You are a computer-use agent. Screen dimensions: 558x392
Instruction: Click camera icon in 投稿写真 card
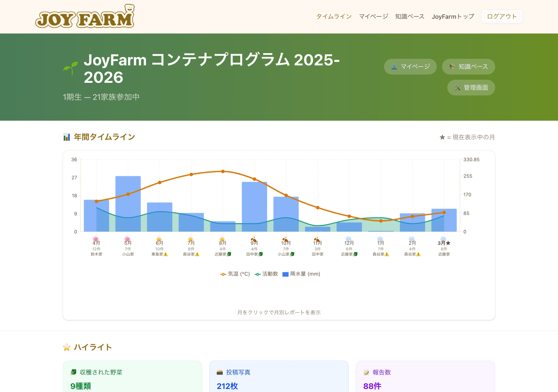[x=220, y=372]
